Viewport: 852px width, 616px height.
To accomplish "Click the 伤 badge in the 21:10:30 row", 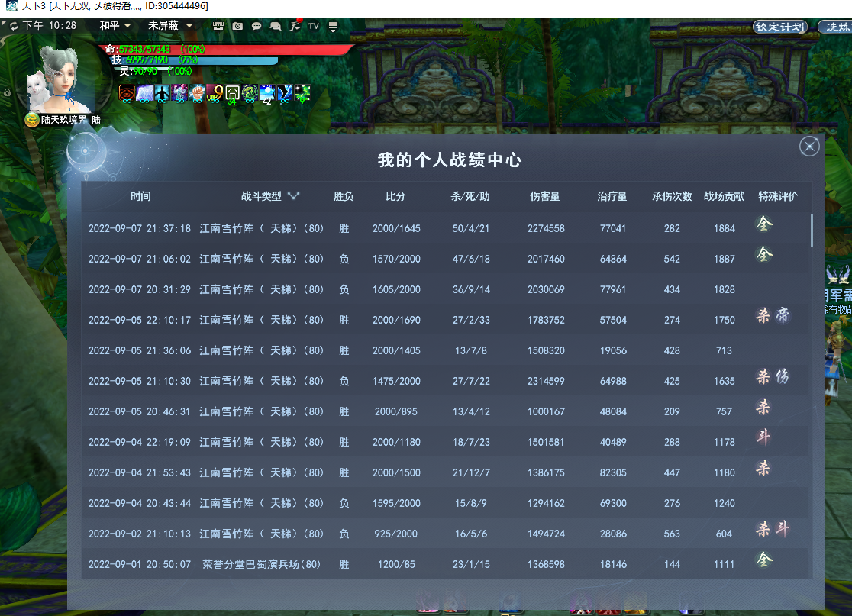I will pyautogui.click(x=782, y=376).
